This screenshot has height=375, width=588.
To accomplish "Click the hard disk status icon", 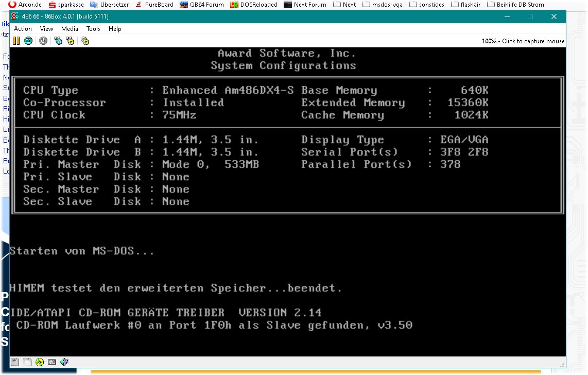I will point(52,362).
